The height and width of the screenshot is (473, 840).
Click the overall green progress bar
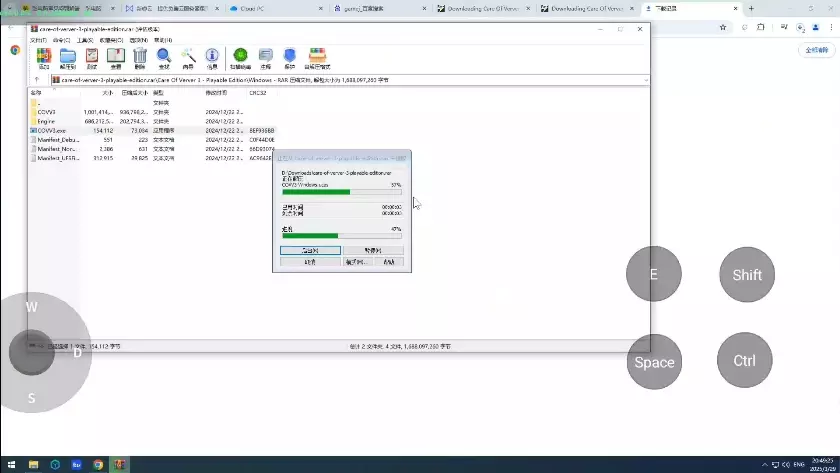(342, 236)
